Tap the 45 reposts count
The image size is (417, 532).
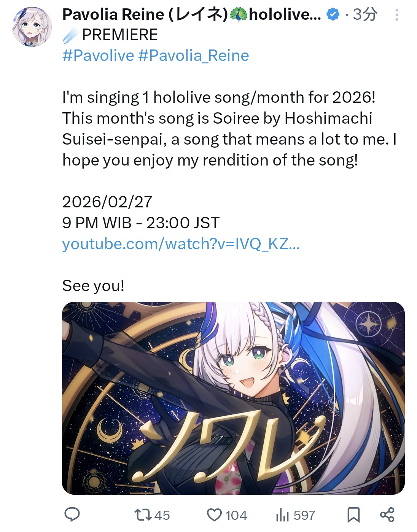[x=162, y=515]
